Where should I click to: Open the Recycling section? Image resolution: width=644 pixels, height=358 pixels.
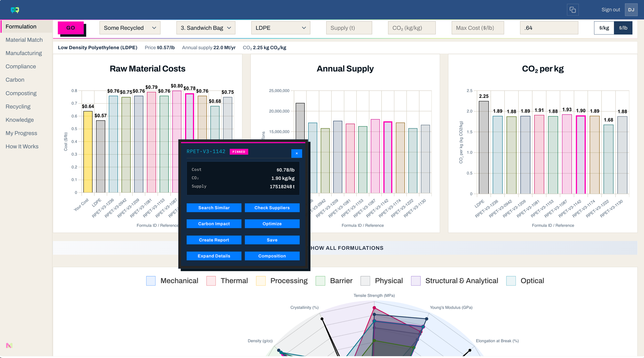[x=18, y=106]
